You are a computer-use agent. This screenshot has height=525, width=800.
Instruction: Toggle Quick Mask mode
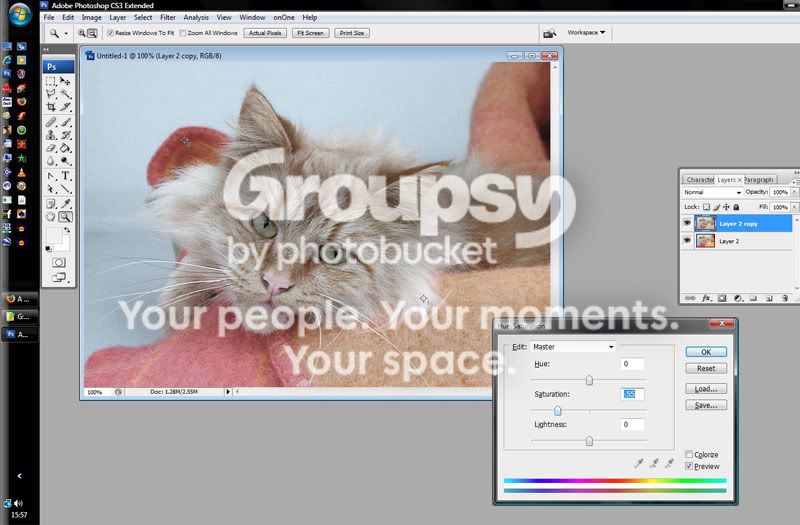tap(59, 262)
